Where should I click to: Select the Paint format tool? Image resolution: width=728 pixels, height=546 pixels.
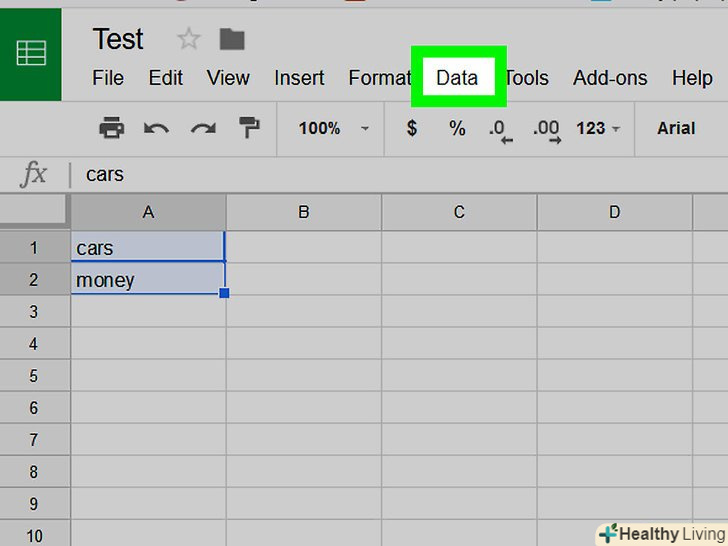tap(248, 128)
